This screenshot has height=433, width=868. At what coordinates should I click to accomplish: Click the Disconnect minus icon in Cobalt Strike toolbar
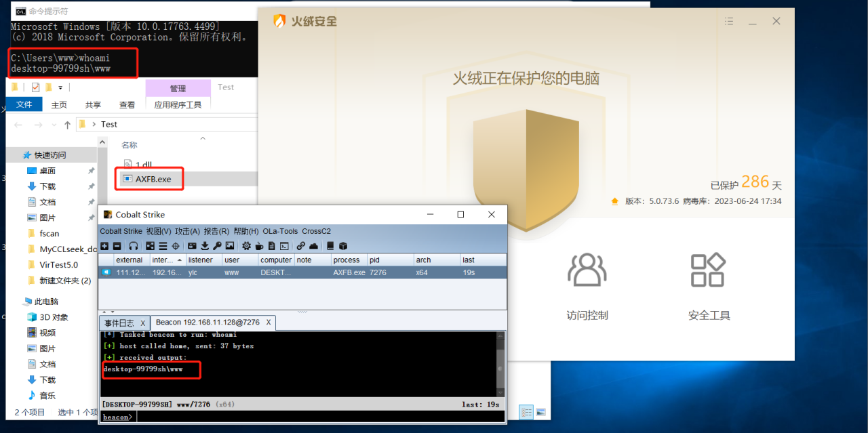pos(117,246)
